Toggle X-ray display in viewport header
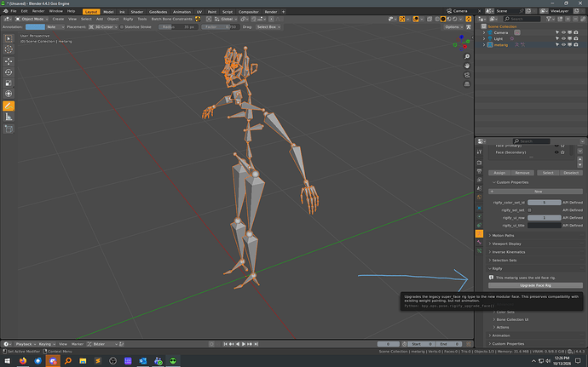588x367 pixels. click(429, 19)
